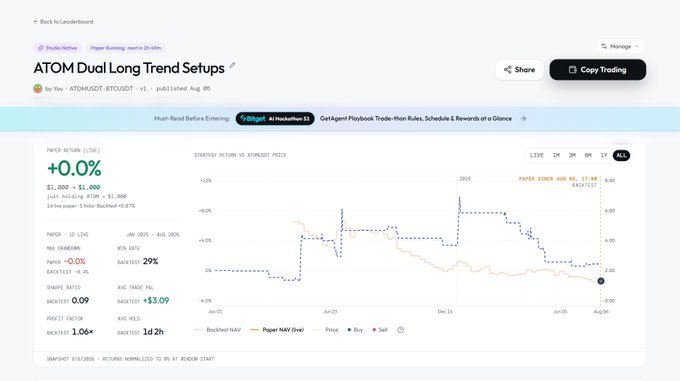680x381 pixels.
Task: Select the 6M time range tab
Action: (588, 155)
